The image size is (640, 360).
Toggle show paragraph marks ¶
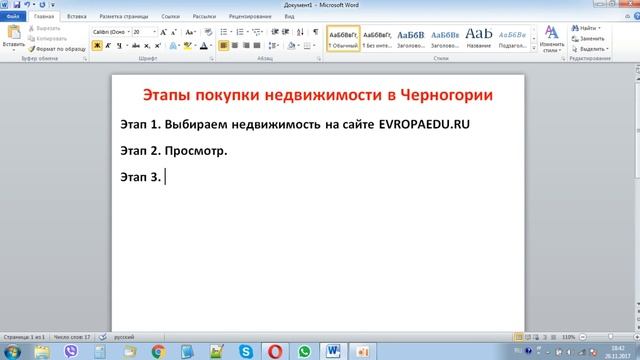pyautogui.click(x=316, y=32)
